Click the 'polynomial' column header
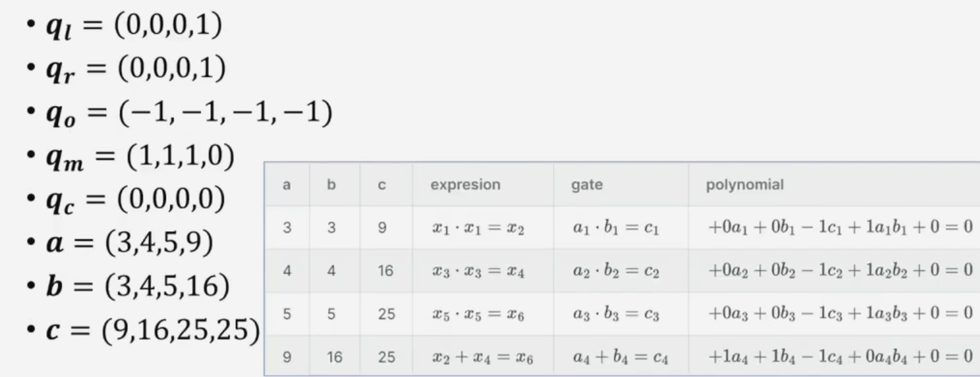Screen dimensions: 980x377 click(744, 185)
